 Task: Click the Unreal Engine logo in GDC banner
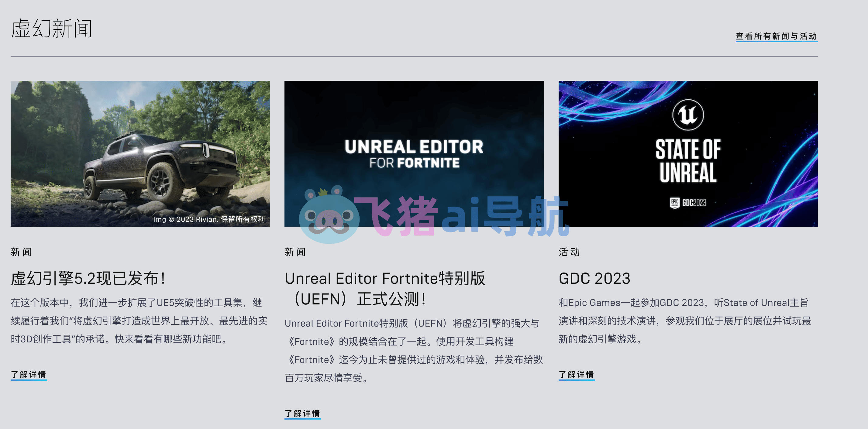(x=688, y=115)
